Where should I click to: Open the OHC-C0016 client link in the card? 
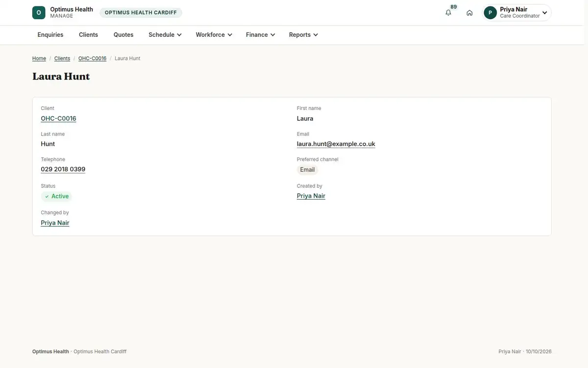tap(58, 118)
